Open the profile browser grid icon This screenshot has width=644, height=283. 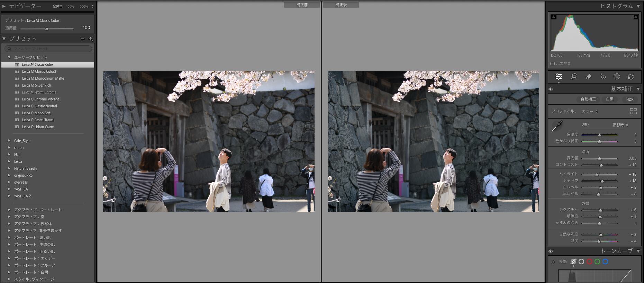point(633,111)
